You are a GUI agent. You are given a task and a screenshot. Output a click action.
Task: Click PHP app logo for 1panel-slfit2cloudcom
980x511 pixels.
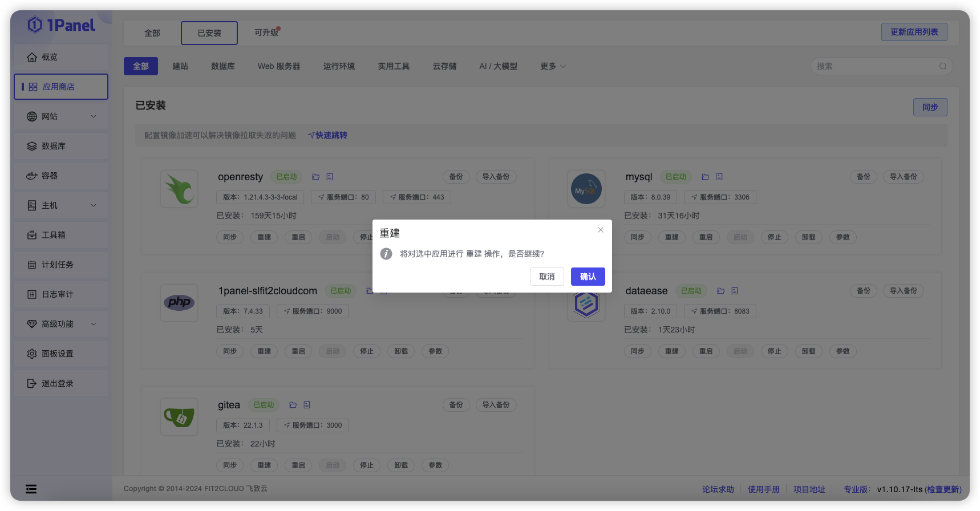[x=179, y=303]
